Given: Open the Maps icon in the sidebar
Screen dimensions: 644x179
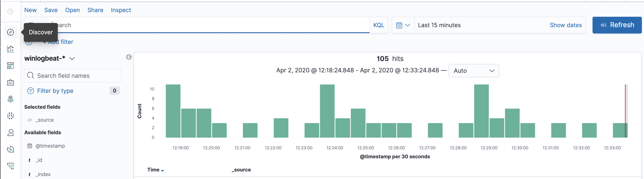Looking at the screenshot, I should click(x=10, y=99).
